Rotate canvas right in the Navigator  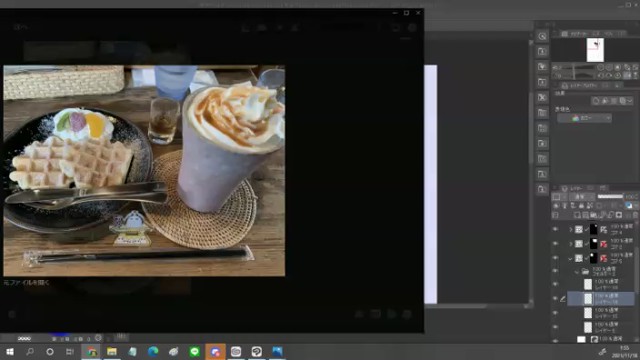tap(609, 76)
